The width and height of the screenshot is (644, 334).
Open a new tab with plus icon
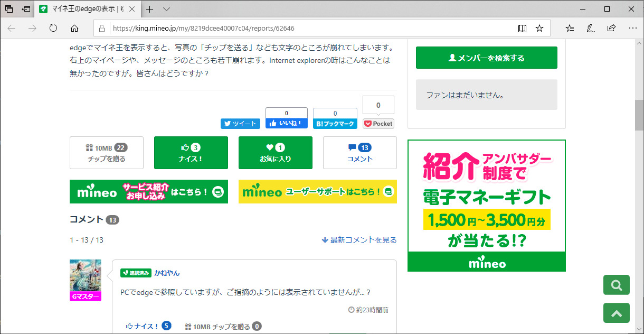point(150,9)
